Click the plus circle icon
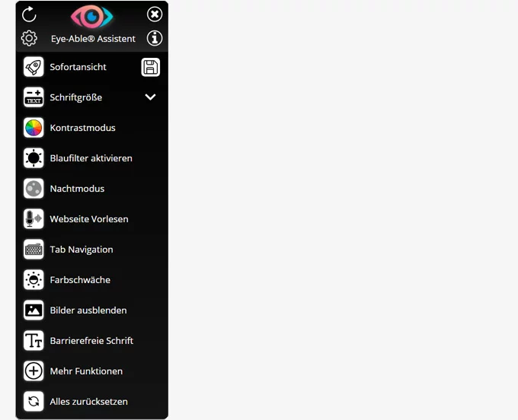This screenshot has width=518, height=420. pos(34,371)
